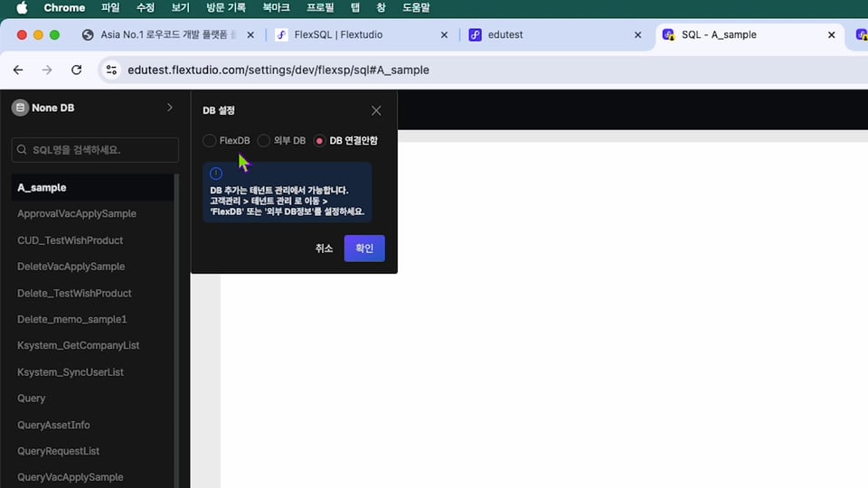Open QueryVacApplySample SQL
The image size is (868, 488).
coord(70,477)
